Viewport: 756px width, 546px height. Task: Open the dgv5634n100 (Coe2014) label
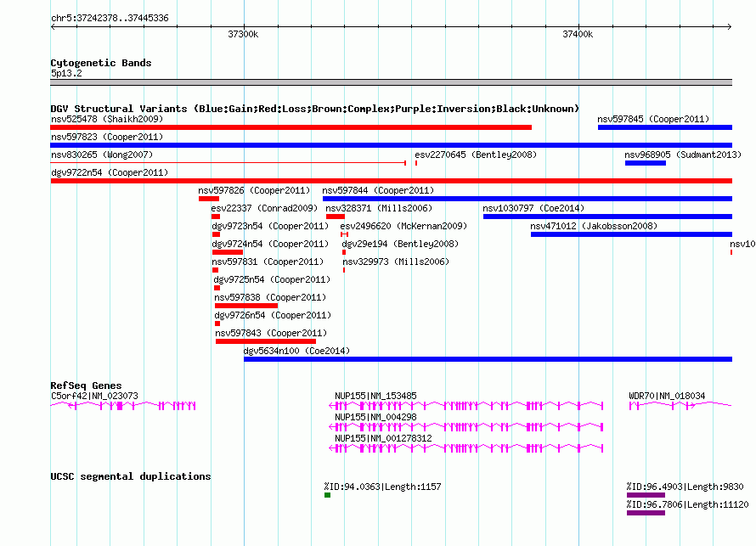pyautogui.click(x=296, y=351)
